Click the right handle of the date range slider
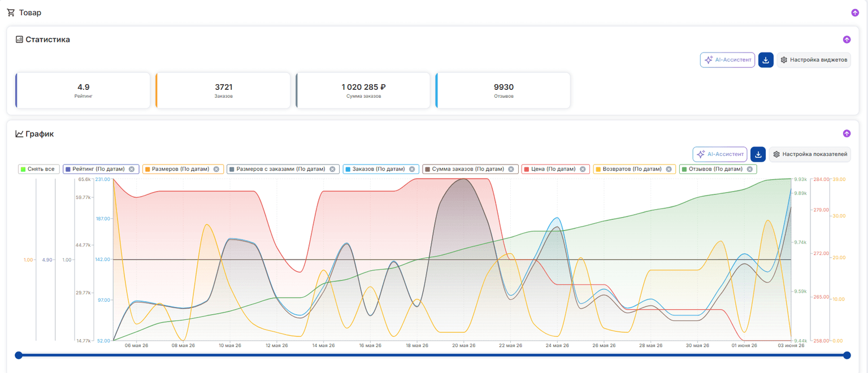Screen dimensions: 868x373 point(847,355)
